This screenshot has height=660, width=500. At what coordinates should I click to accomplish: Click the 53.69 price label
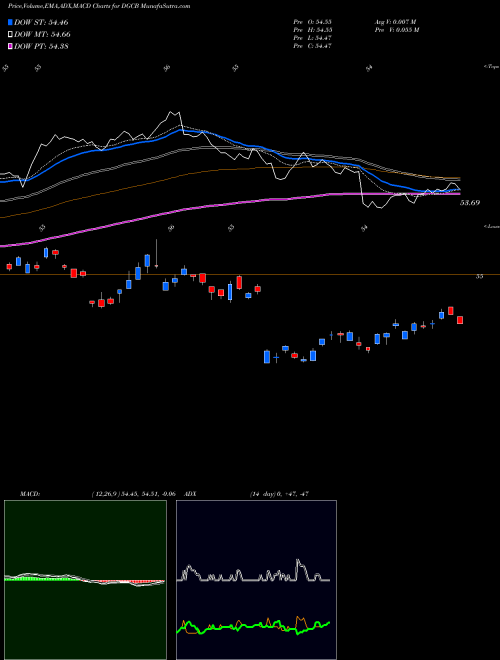tap(470, 202)
